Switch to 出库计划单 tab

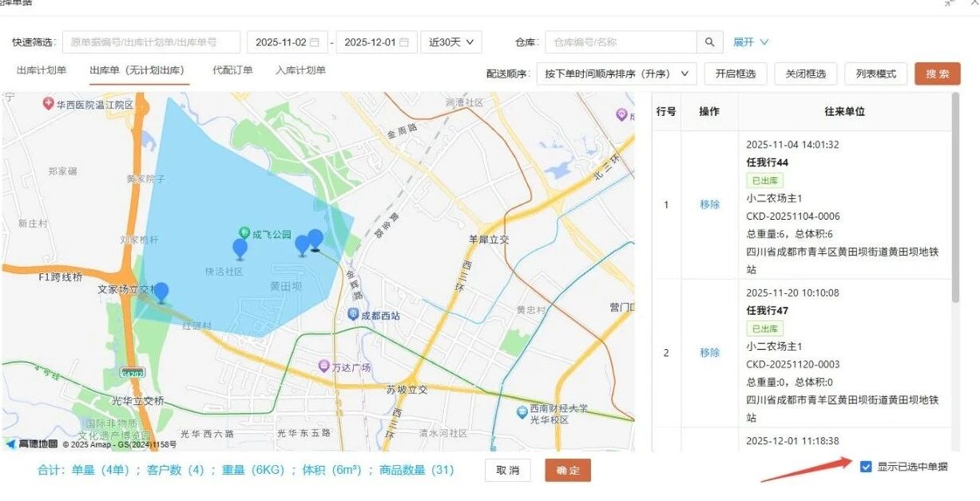42,70
